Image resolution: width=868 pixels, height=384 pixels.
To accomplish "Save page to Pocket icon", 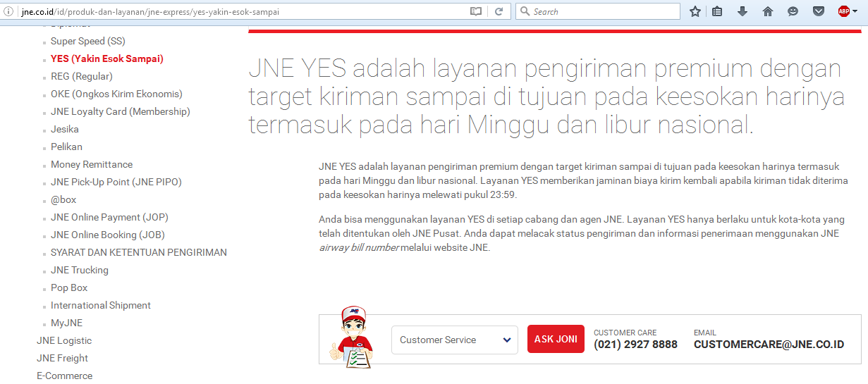I will [x=819, y=11].
